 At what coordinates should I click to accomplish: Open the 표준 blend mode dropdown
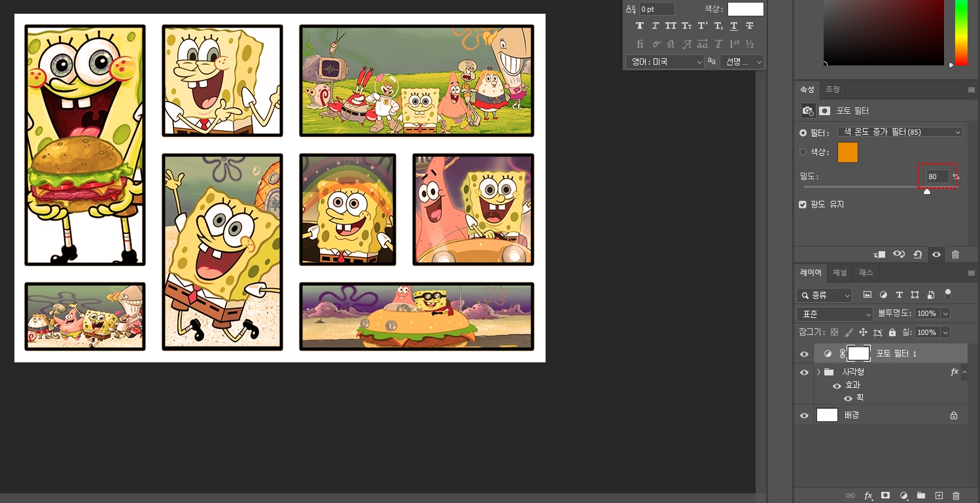coord(835,313)
